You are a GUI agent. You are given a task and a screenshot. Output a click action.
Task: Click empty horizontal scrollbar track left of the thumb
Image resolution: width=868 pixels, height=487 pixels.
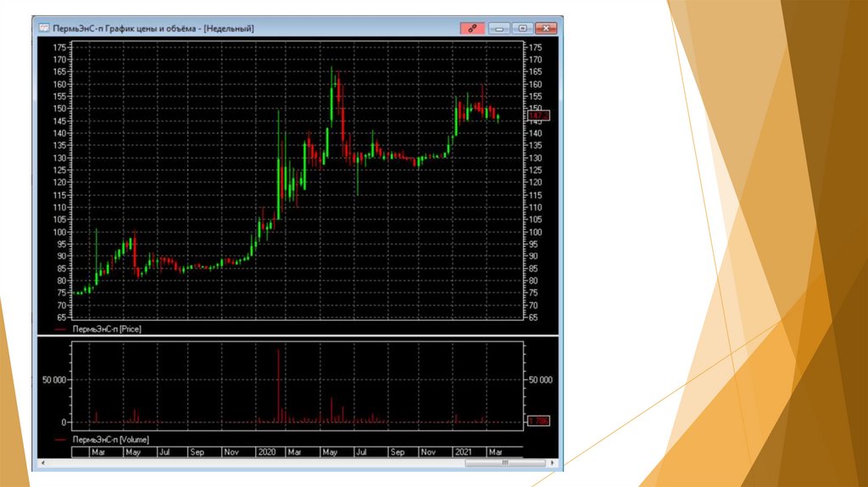254,463
